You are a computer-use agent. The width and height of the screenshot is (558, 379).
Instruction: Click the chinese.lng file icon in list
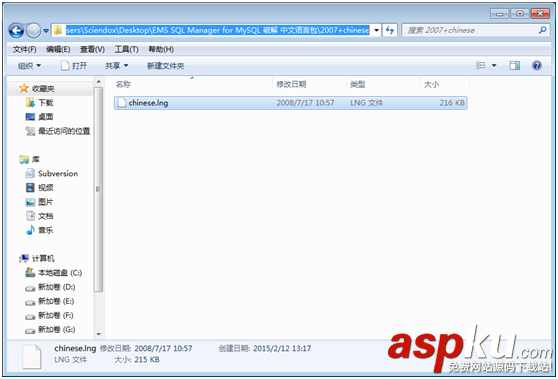click(122, 103)
